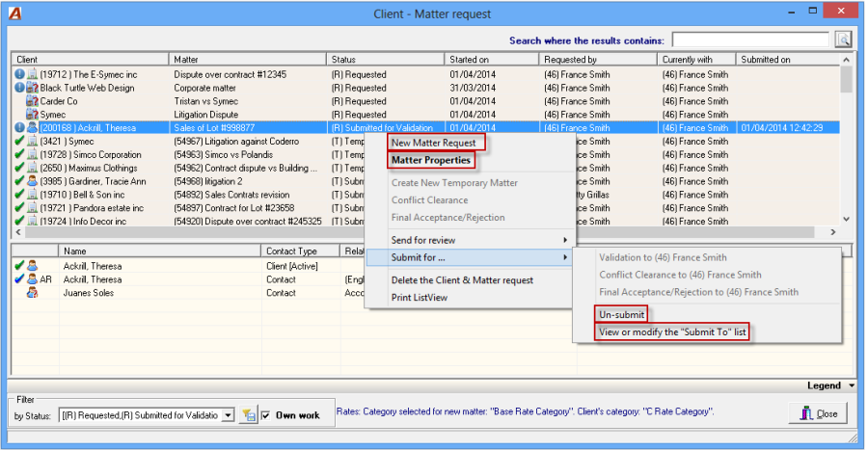Click person icon for Gardiner, Tracie Ann

tap(32, 181)
